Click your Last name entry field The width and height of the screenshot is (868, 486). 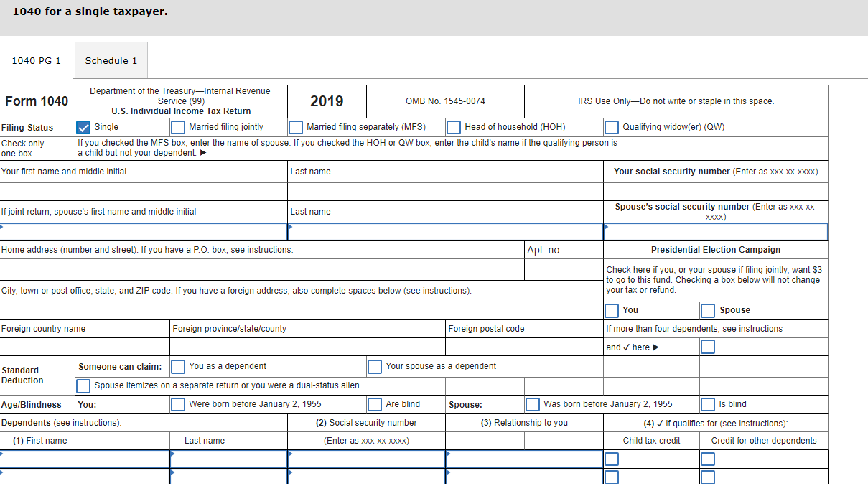pos(445,192)
